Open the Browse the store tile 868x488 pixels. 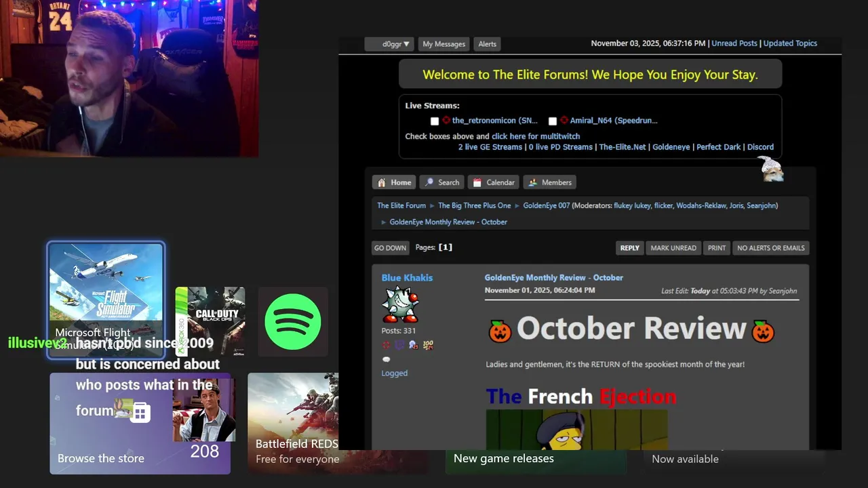coord(140,424)
